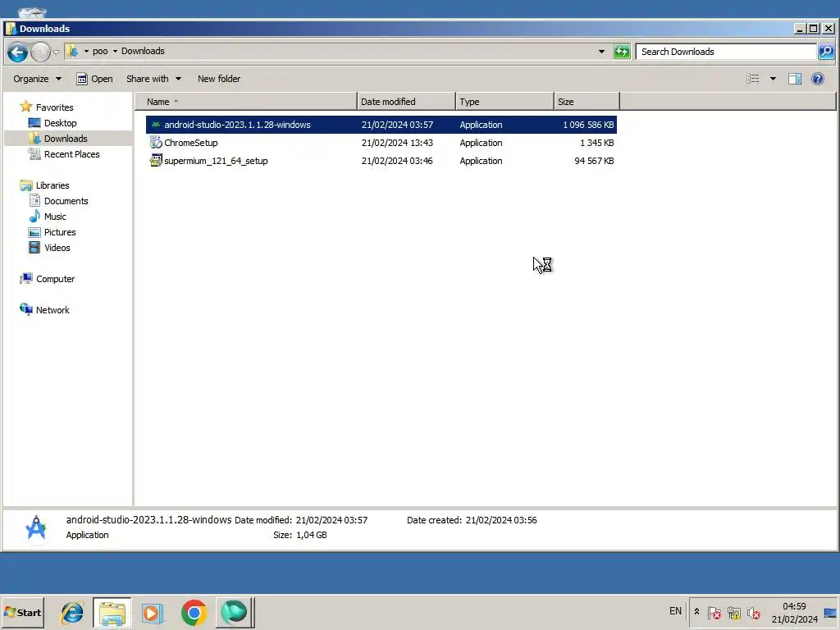Click the Date created value in details pane

501,520
